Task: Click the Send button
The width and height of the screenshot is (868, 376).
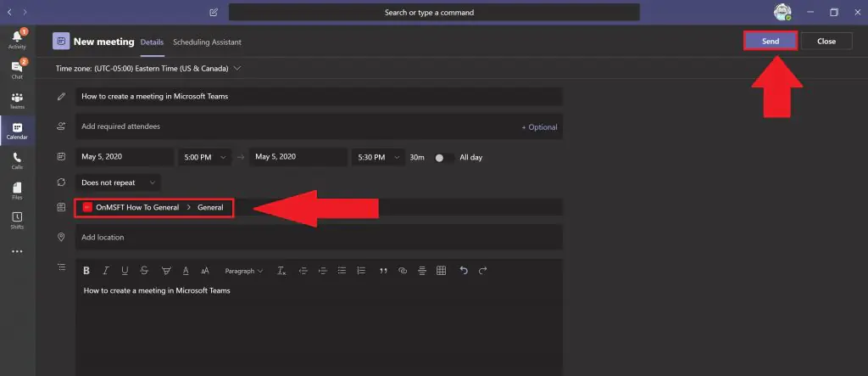Action: 770,41
